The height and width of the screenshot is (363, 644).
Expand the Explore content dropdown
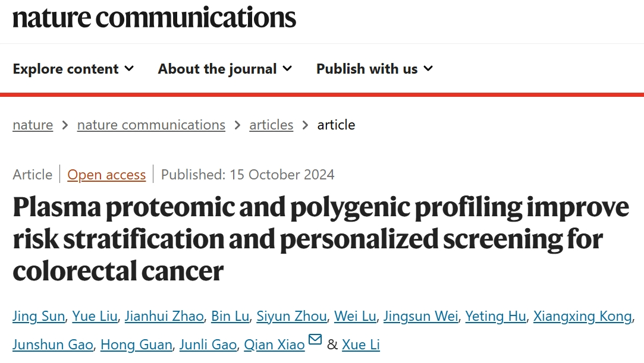(x=73, y=69)
